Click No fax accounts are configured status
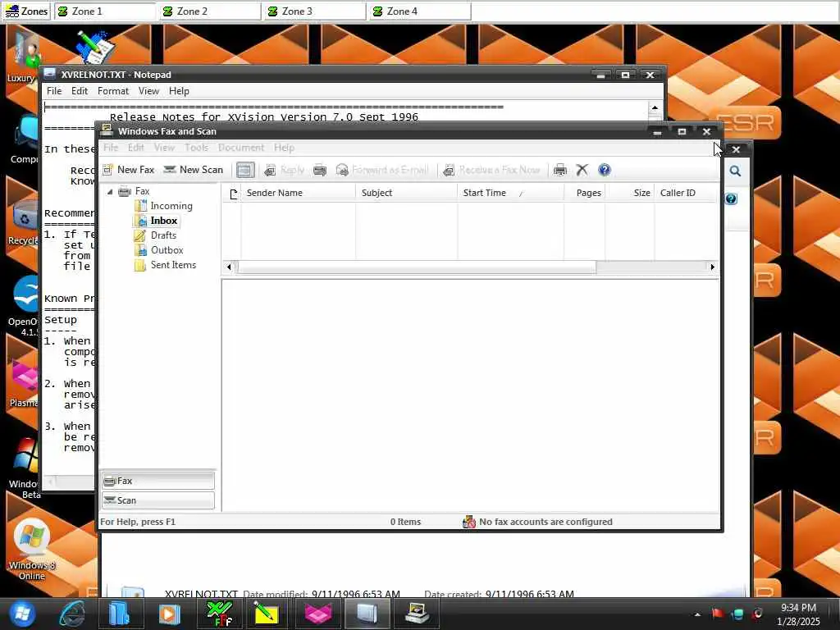 (537, 522)
